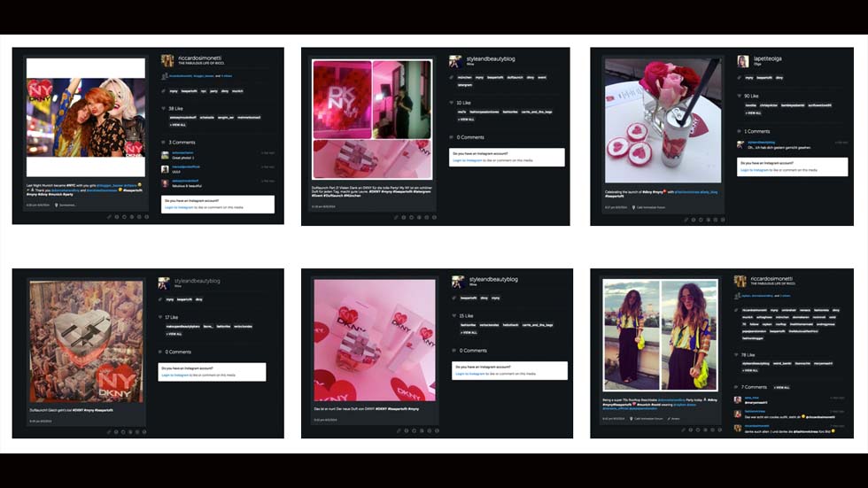Click Login to Instagram on the lapetiteolga post
This screenshot has height=488, width=868.
(755, 170)
